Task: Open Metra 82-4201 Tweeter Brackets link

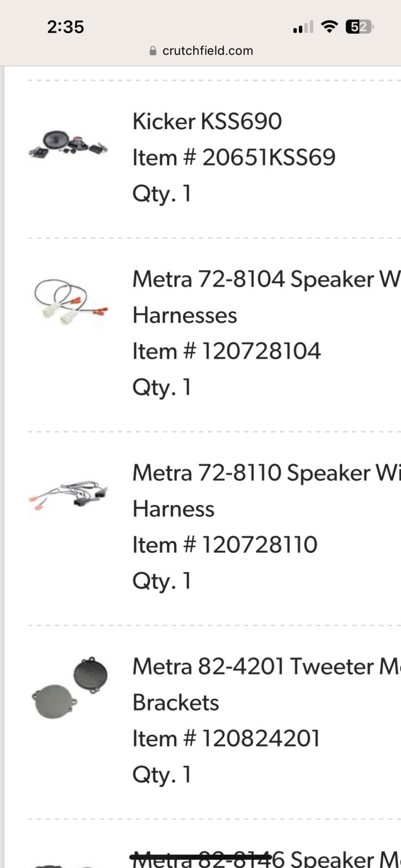Action: [x=266, y=684]
